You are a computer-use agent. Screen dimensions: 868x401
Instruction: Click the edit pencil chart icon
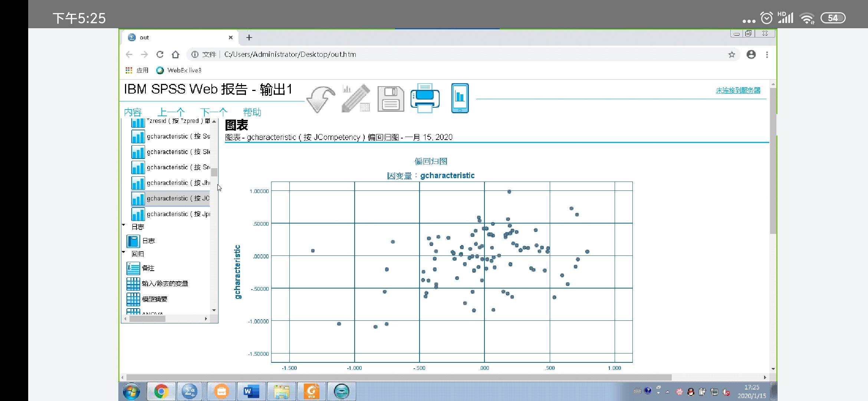(355, 98)
